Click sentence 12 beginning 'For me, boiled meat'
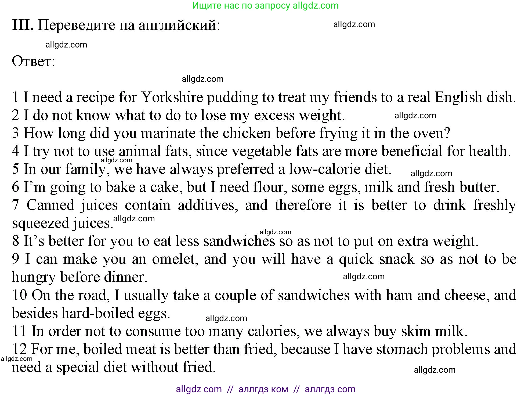The image size is (532, 396). [x=264, y=349]
